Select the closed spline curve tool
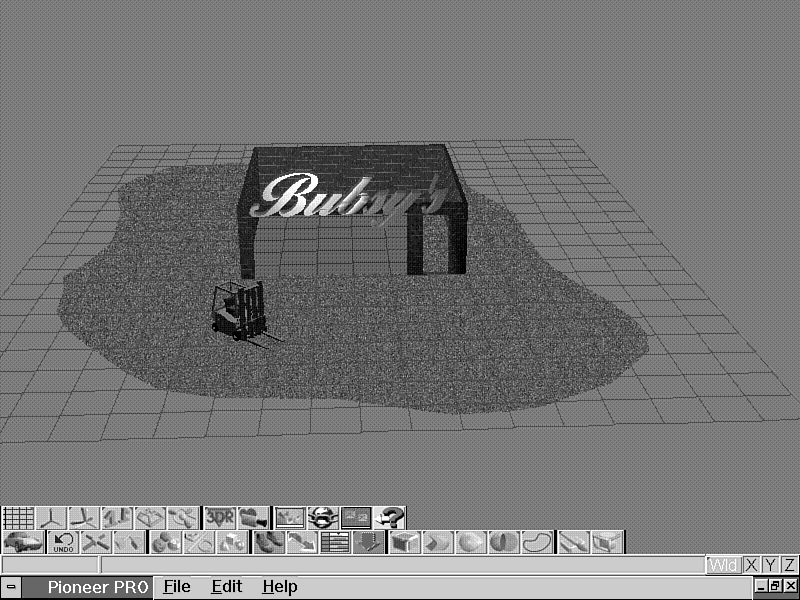The image size is (800, 600). (538, 543)
